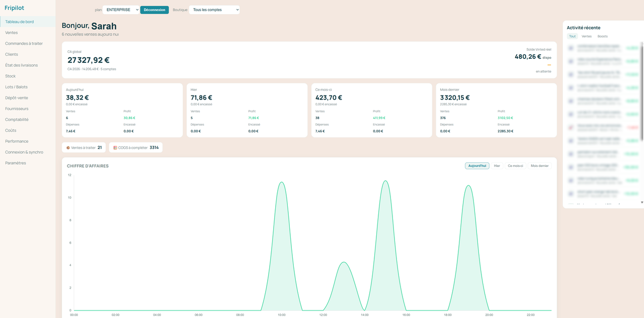Image resolution: width=644 pixels, height=318 pixels.
Task: Click today's profit value 30,86 €
Action: coord(129,118)
